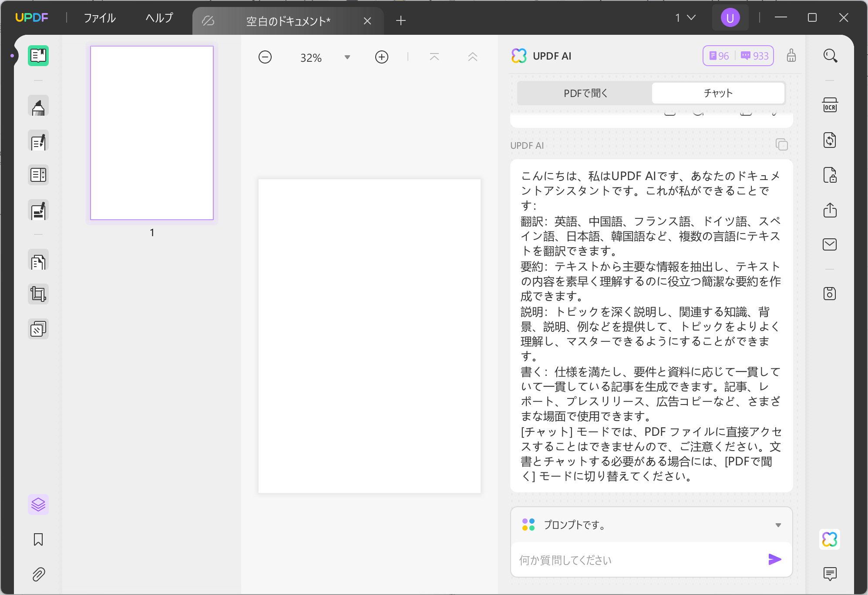The height and width of the screenshot is (595, 868).
Task: Open the Prepare Form tool
Action: point(38,175)
